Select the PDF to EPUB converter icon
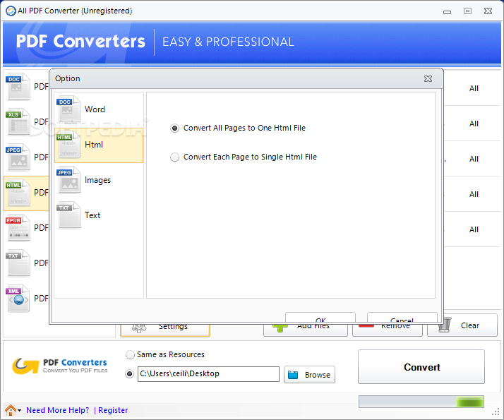The width and height of the screenshot is (504, 420). pos(18,228)
